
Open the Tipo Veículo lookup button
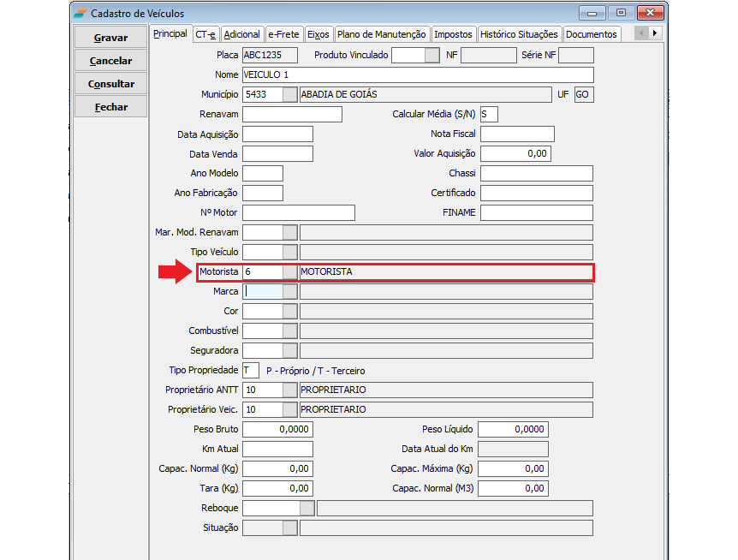coord(290,253)
